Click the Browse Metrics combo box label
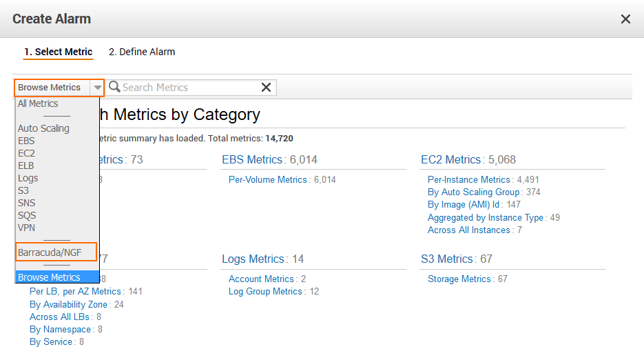The image size is (644, 349). 50,88
